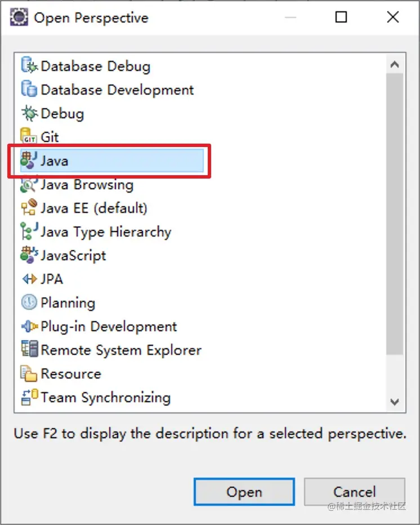Click the scrollbar down arrow
420x525 pixels.
[395, 402]
